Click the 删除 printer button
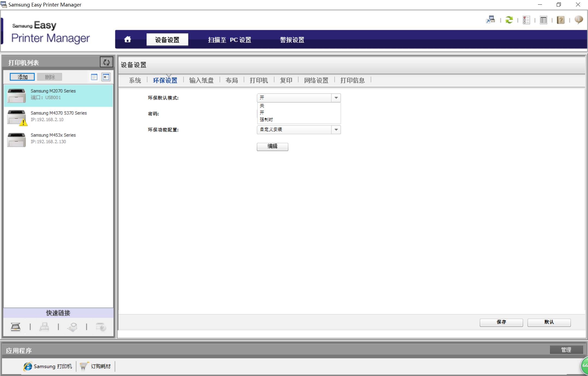This screenshot has width=588, height=376. click(x=50, y=77)
